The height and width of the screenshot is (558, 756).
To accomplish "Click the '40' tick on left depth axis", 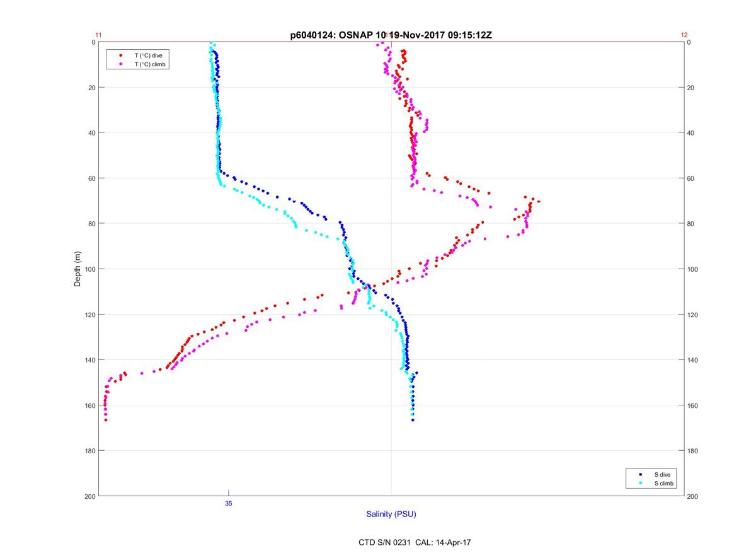I will (x=91, y=132).
